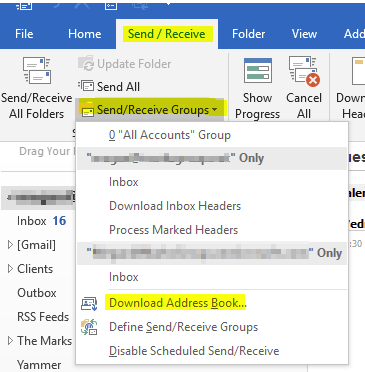
Task: Click the Show Progress icon
Action: tap(258, 70)
